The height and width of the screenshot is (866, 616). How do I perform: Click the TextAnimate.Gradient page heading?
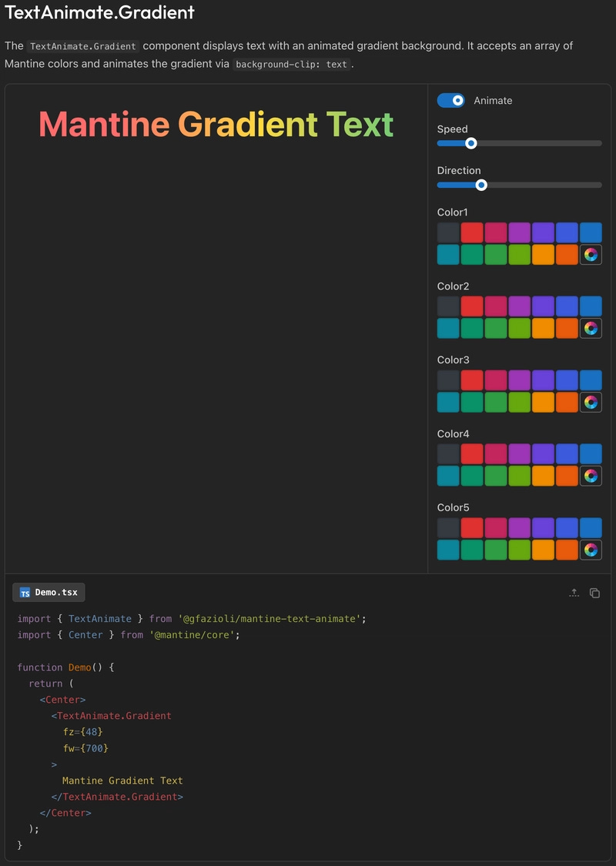pos(99,12)
